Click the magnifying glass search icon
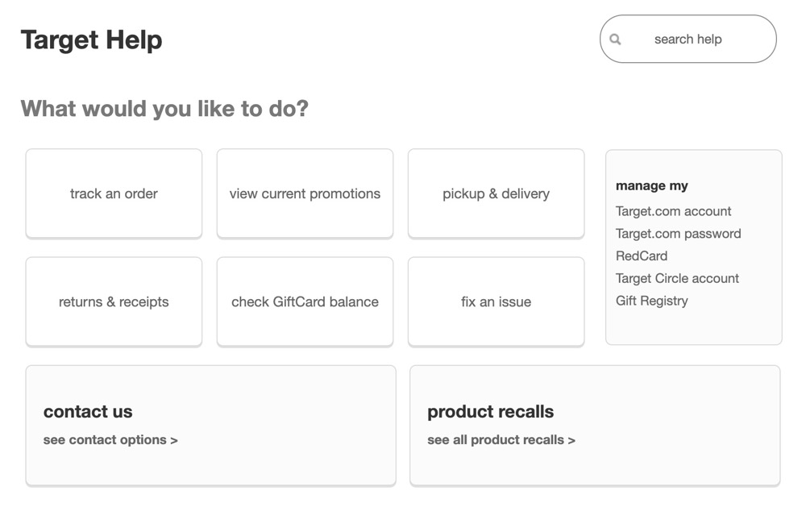 [x=615, y=39]
